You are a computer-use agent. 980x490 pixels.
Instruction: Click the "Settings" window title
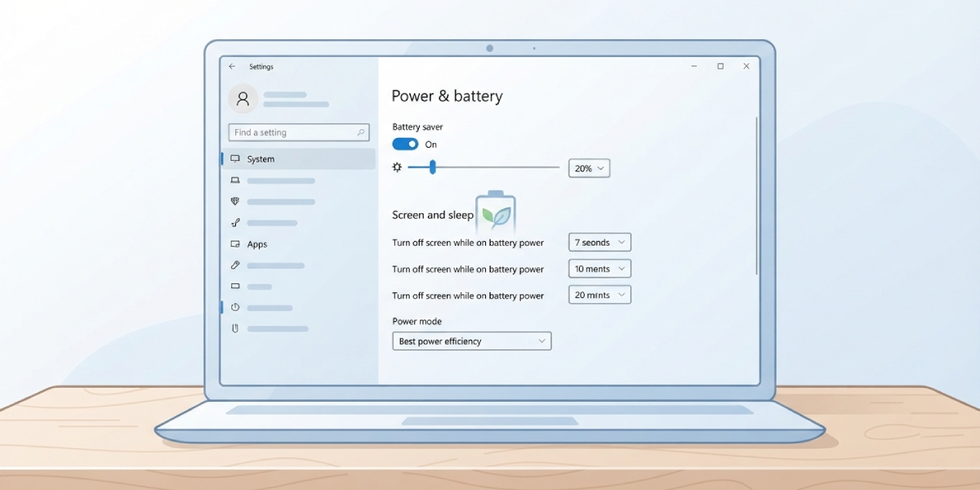point(261,67)
